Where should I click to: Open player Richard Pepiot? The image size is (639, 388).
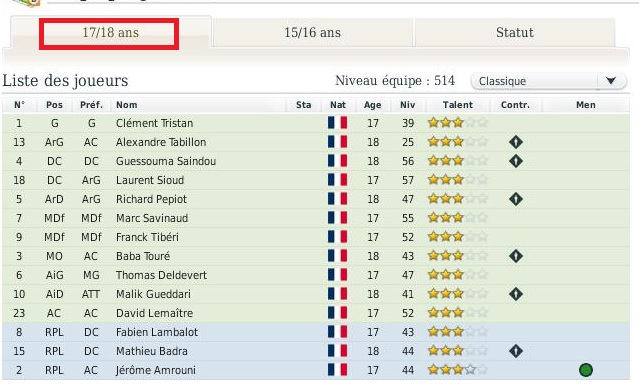point(151,199)
